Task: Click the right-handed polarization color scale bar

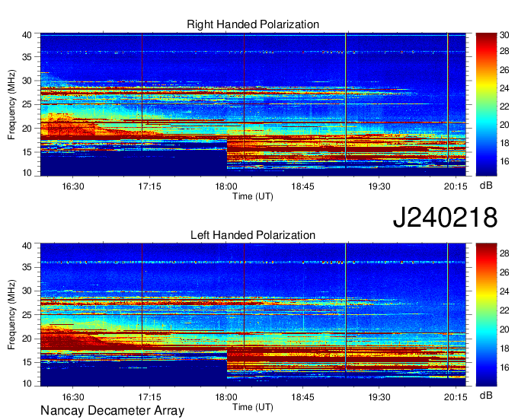Action: tap(486, 104)
